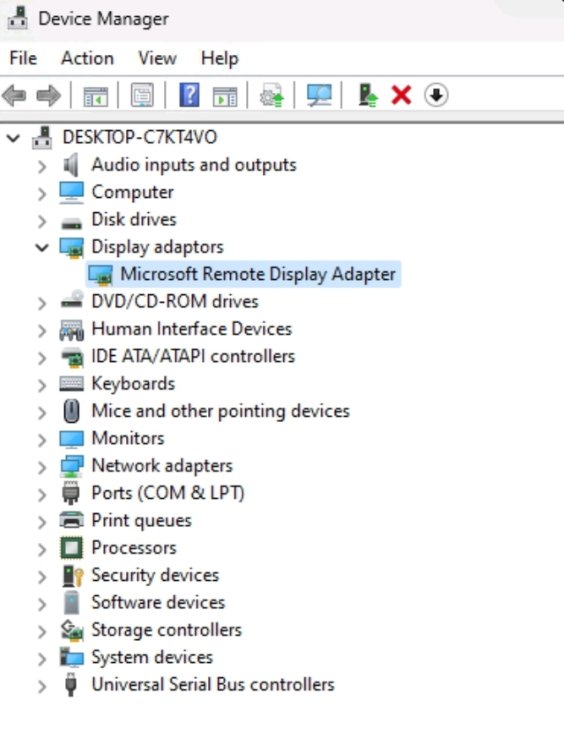
Task: Click the Disable device down-arrow icon
Action: point(436,95)
